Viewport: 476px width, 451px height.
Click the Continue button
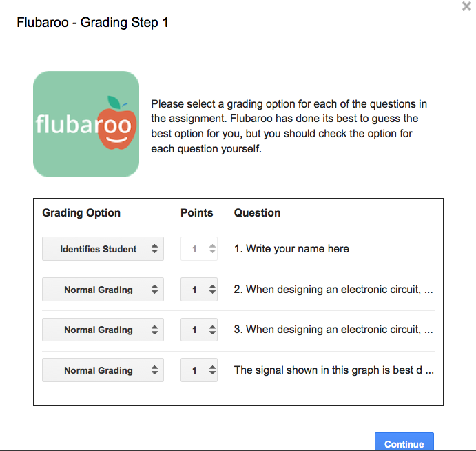tap(404, 442)
